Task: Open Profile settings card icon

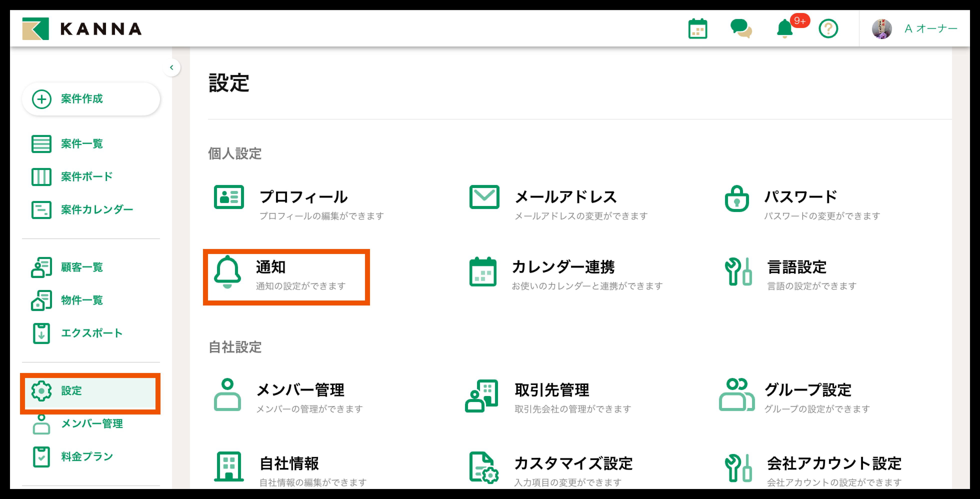Action: tap(229, 197)
